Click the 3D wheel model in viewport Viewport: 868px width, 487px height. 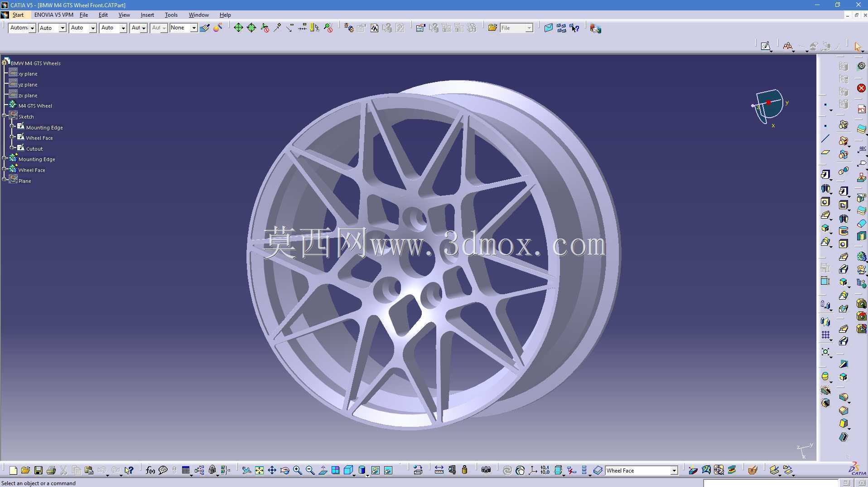tap(434, 255)
